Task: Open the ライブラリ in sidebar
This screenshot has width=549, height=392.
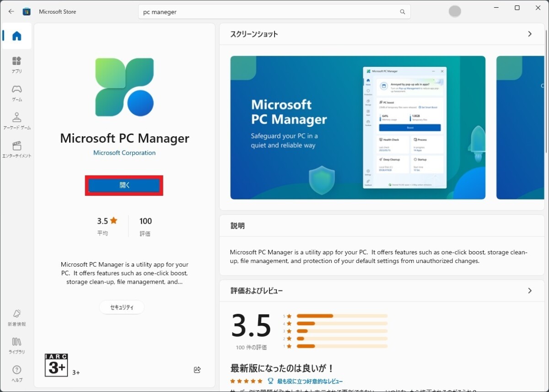Action: (17, 346)
